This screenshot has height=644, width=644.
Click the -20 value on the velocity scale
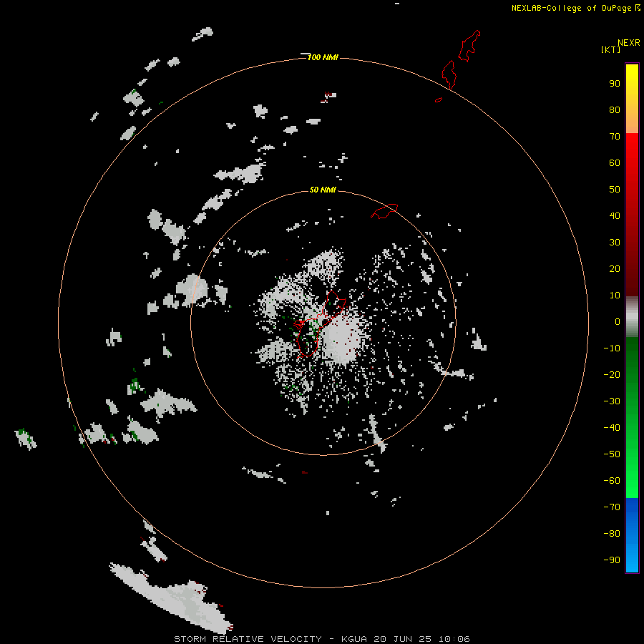tap(612, 375)
